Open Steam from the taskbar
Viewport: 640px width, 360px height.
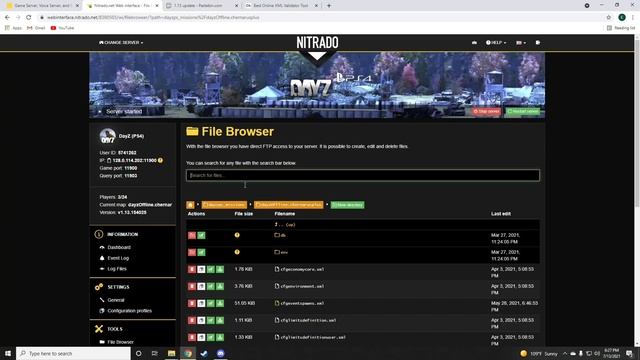(204, 353)
